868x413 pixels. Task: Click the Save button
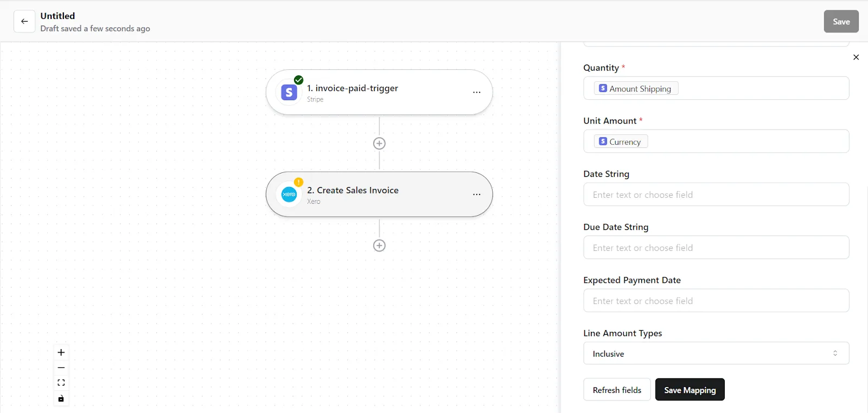click(x=841, y=22)
